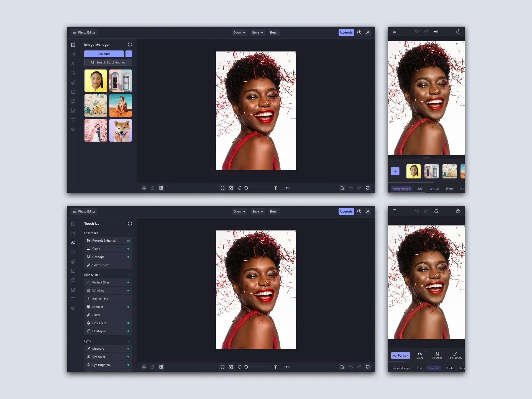Collapse the Eyes section
Screen dimensions: 532x399
[x=129, y=341]
